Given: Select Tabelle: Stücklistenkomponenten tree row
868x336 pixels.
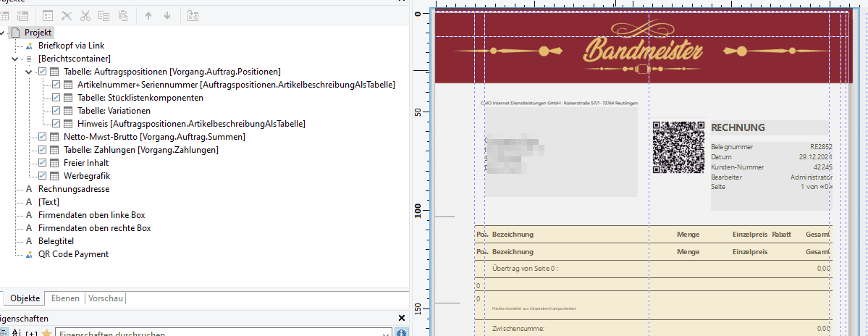Looking at the screenshot, I should 140,98.
